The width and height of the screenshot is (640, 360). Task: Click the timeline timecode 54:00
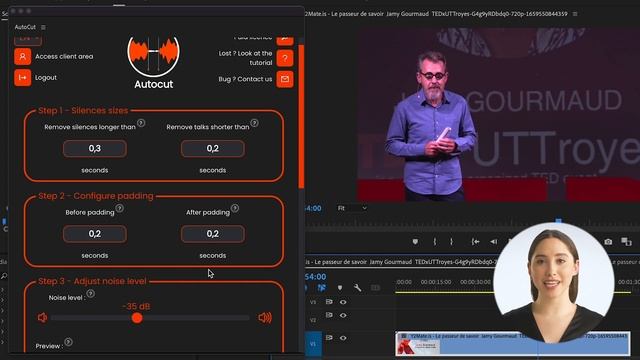[315, 277]
